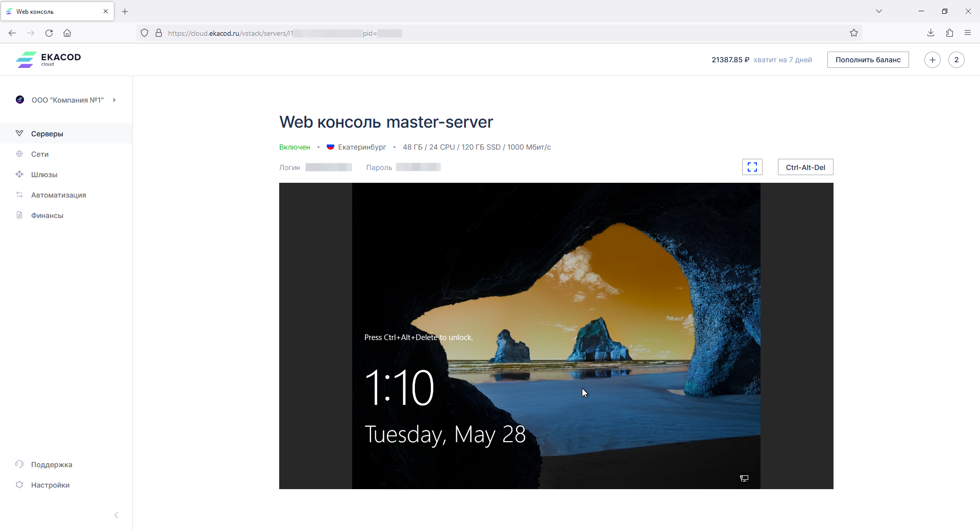Image resolution: width=980 pixels, height=531 pixels.
Task: Open notifications badge showing 2
Action: (x=956, y=60)
